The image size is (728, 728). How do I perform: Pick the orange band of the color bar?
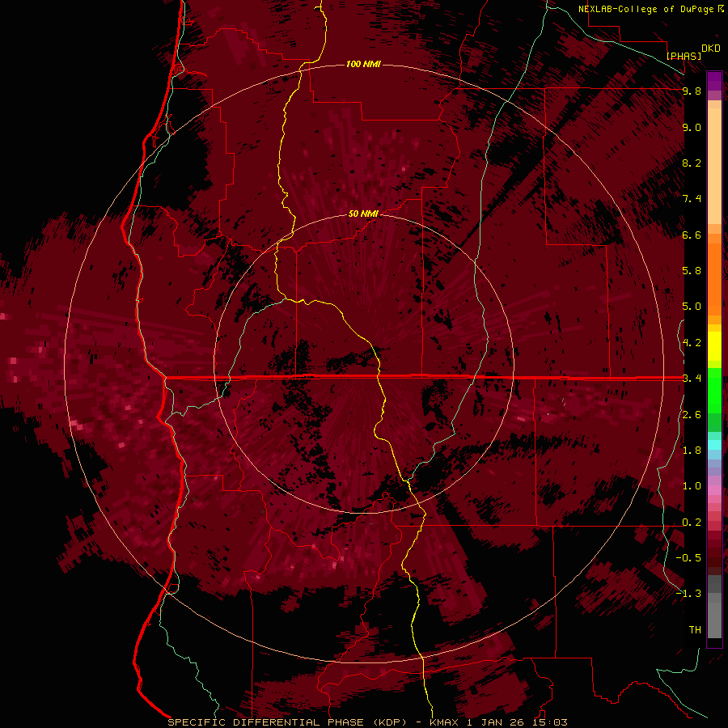(714, 278)
